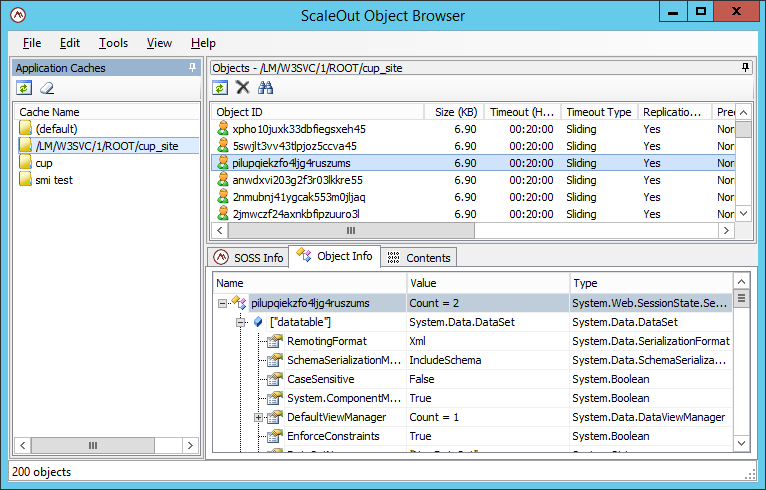Image resolution: width=766 pixels, height=490 pixels.
Task: Click scroll down arrow in objects list
Action: click(x=744, y=213)
